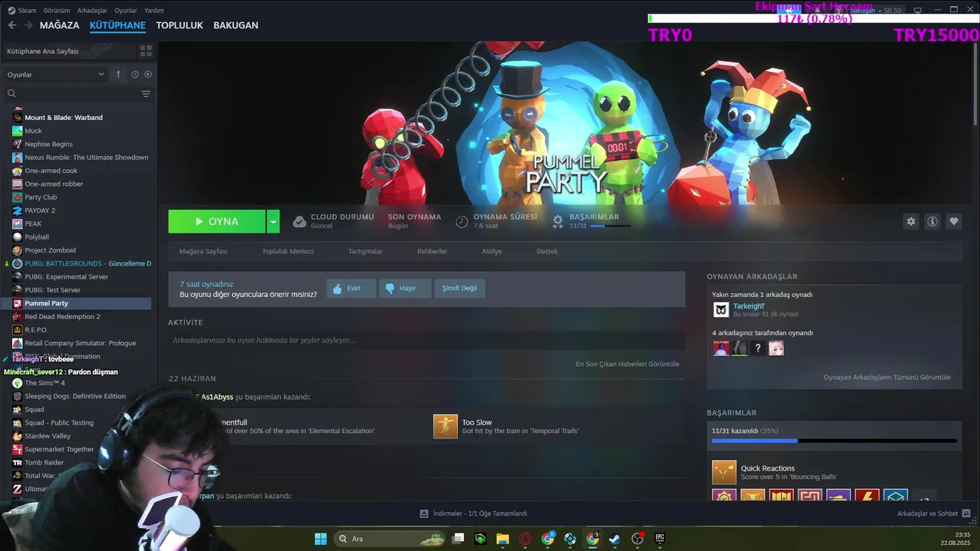980x551 pixels.
Task: Open TarkeighT friend profile
Action: pos(749,306)
